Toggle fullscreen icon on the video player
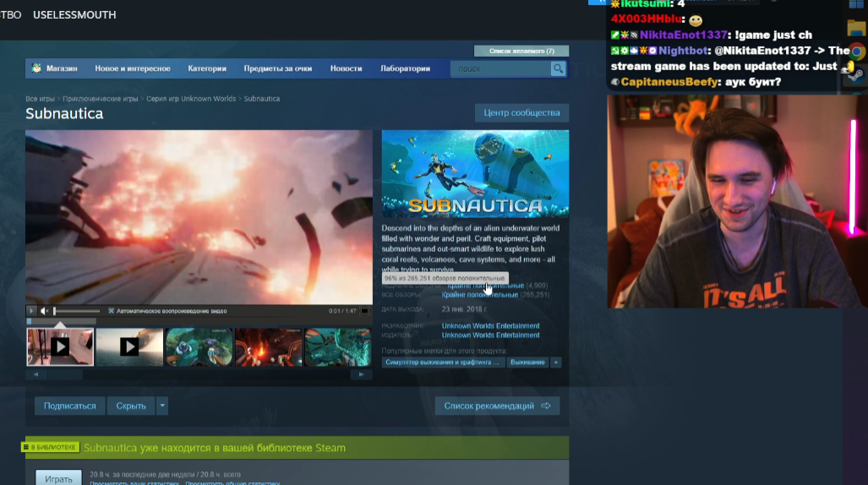This screenshot has width=868, height=485. click(x=365, y=311)
